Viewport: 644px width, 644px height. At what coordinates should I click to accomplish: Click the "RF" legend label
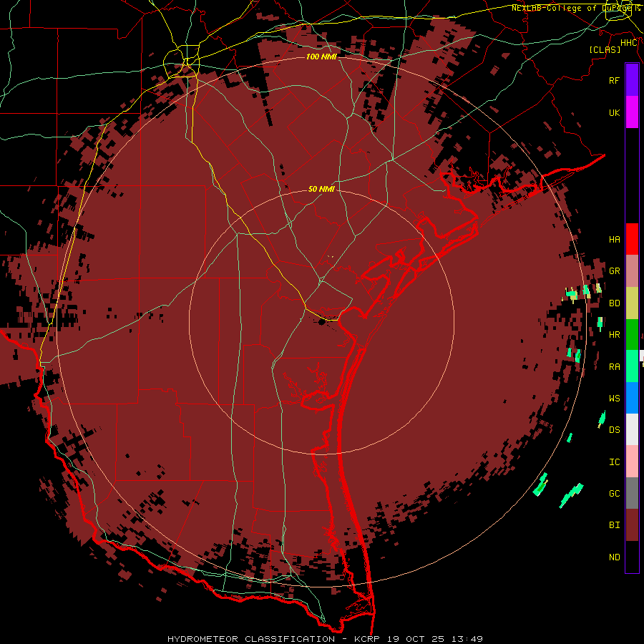coord(614,80)
